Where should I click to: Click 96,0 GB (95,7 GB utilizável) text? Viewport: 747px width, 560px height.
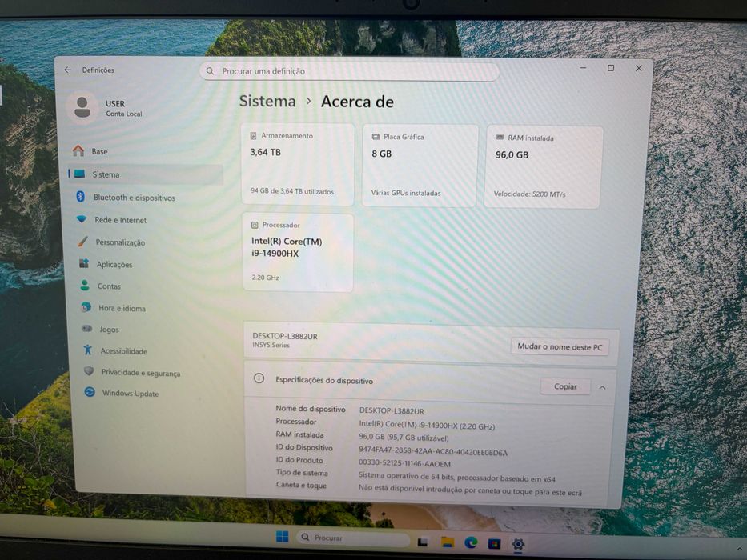pos(404,437)
